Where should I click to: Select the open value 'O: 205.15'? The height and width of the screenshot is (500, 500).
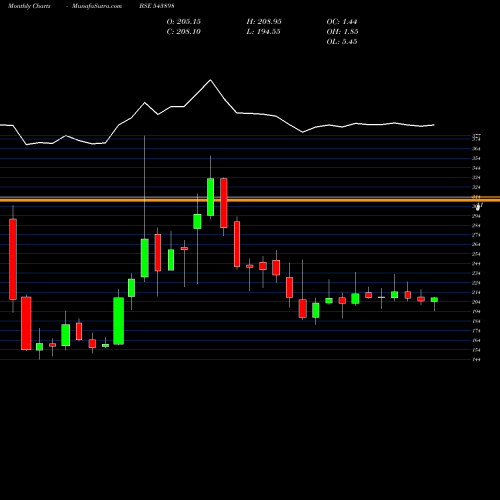pyautogui.click(x=184, y=22)
